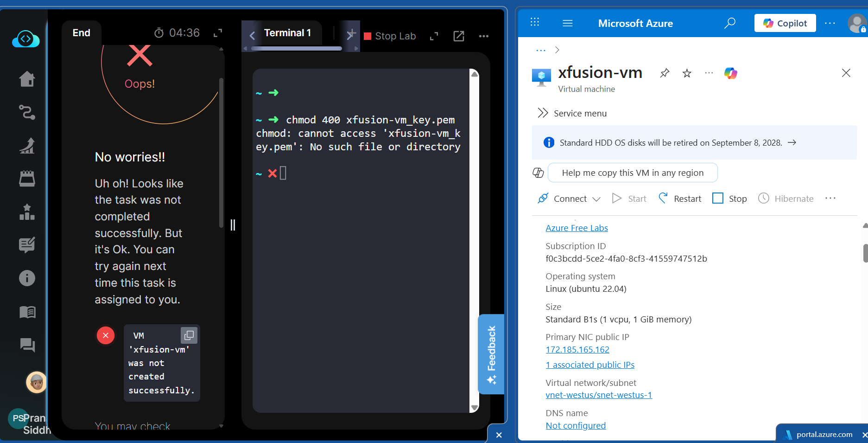Open the terminal in a new window
This screenshot has width=868, height=443.
coord(459,36)
